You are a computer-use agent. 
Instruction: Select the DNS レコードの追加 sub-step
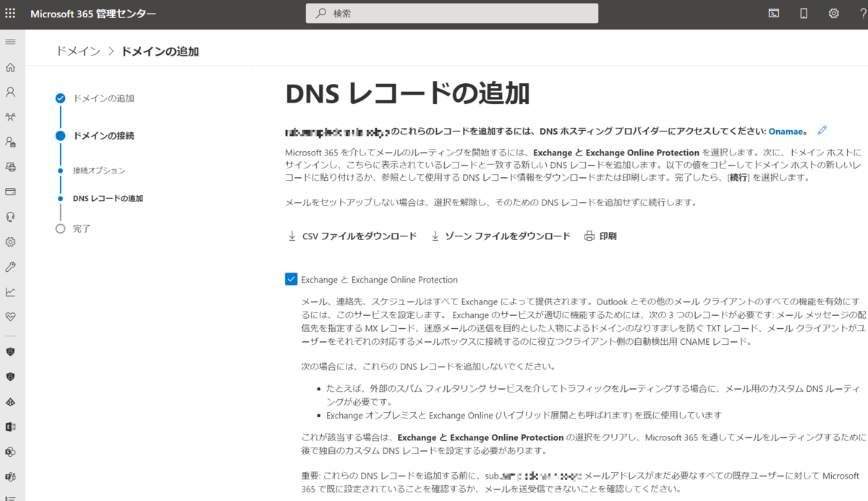click(x=108, y=198)
